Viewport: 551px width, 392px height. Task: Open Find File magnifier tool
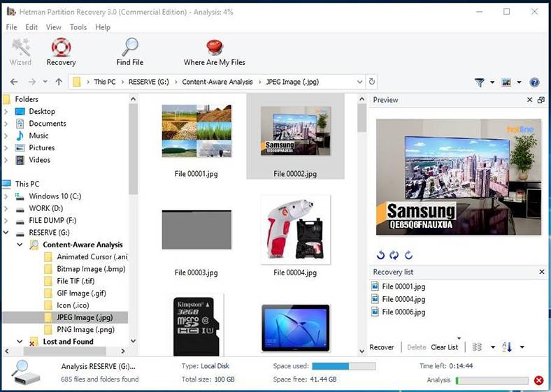click(x=129, y=52)
